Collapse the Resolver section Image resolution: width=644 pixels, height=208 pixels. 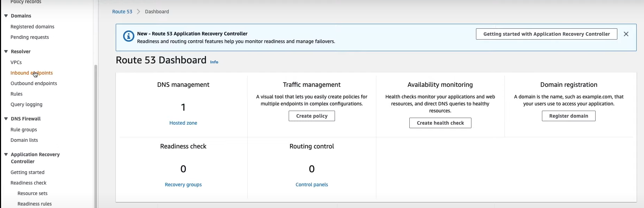tap(6, 51)
